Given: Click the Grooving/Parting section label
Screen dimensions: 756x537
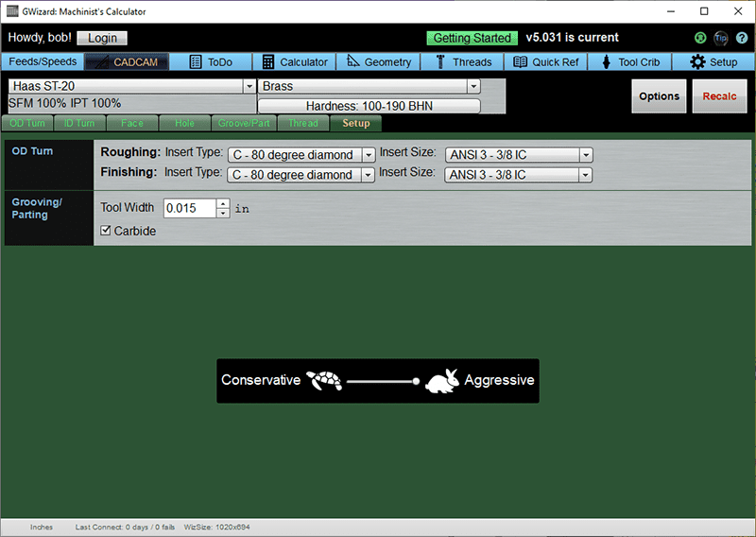Looking at the screenshot, I should tap(37, 208).
